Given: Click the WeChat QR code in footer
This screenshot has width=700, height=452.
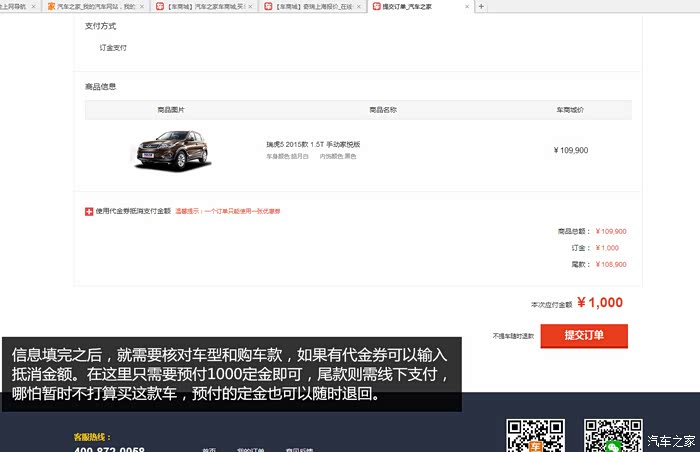Looking at the screenshot, I should coord(613,435).
